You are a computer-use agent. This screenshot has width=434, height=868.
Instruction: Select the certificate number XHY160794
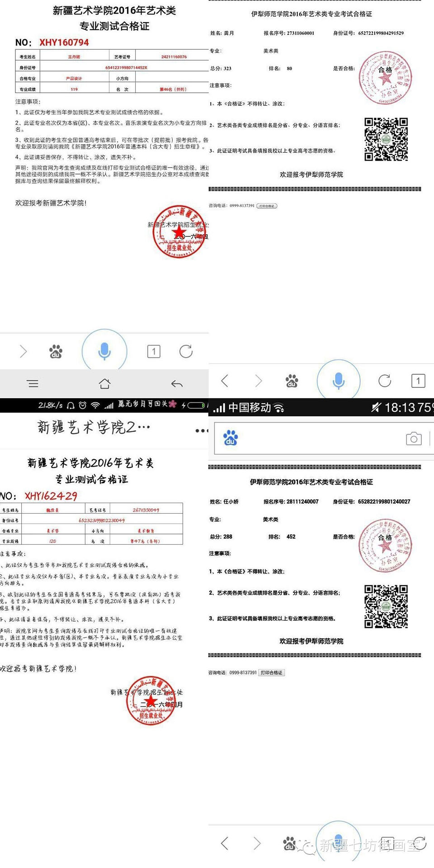64,42
